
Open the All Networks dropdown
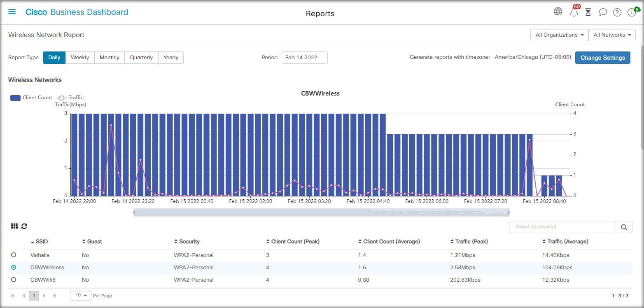612,35
